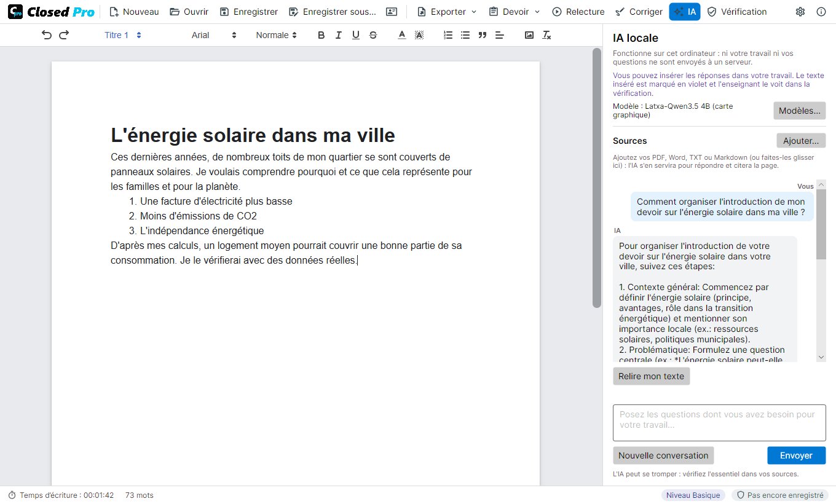
Task: Click the Pas encore enregistré status
Action: (x=780, y=495)
